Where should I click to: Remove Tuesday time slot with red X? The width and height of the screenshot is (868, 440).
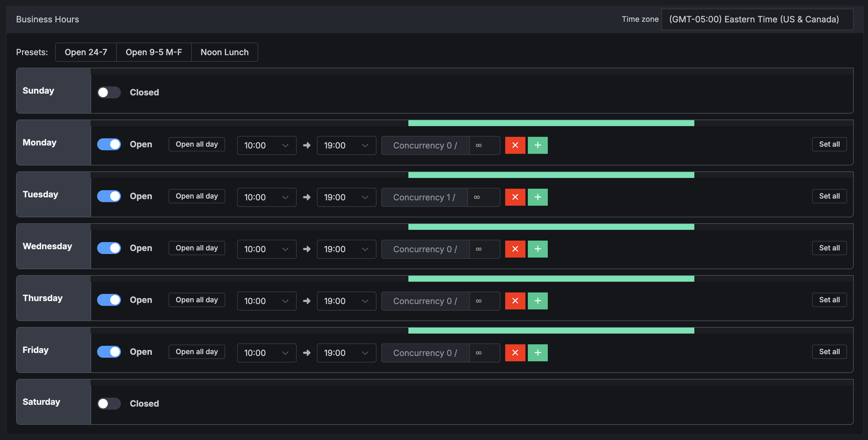coord(515,197)
